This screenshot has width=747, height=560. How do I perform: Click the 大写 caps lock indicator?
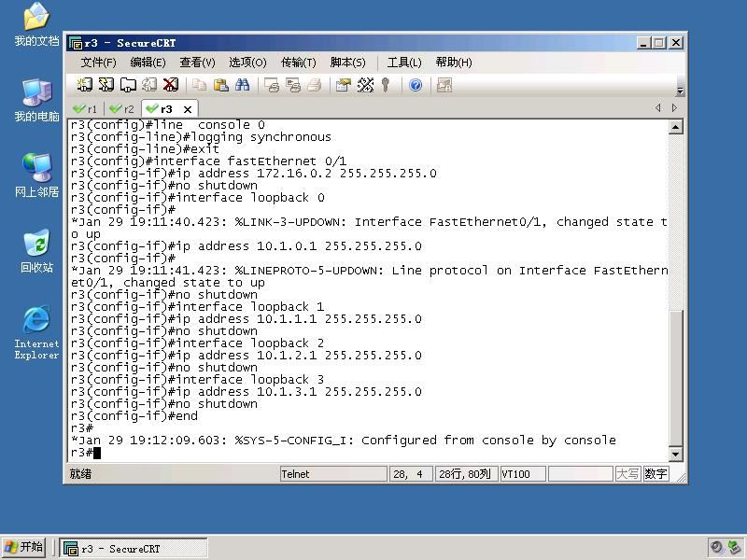tap(627, 474)
